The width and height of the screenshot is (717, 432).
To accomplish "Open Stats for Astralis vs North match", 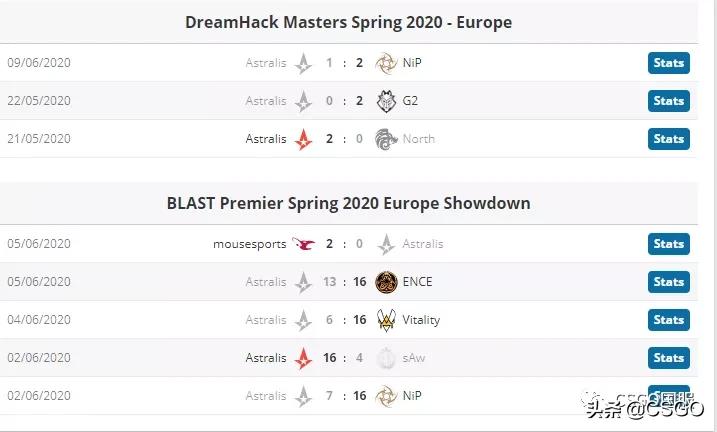I will click(668, 139).
